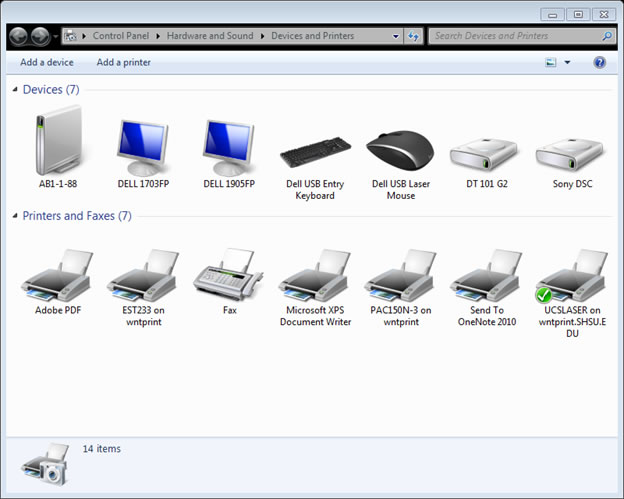Select the DELL 1703FP monitor icon
Viewport: 624px width, 499px height.
(143, 148)
